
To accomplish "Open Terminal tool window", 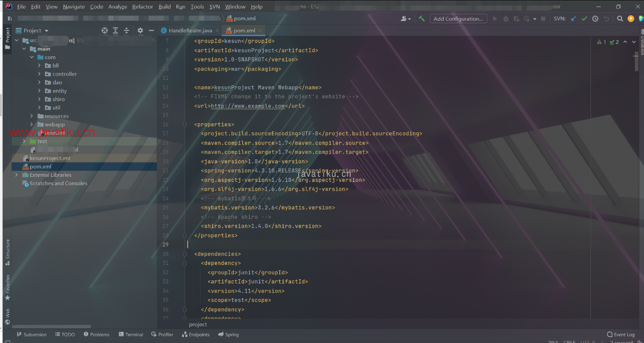I will (131, 335).
